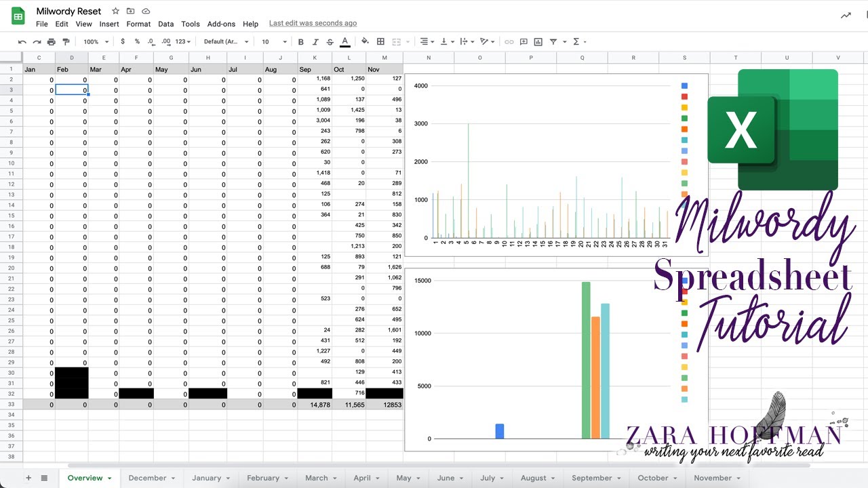Image resolution: width=868 pixels, height=488 pixels.
Task: Toggle italic formatting
Action: (x=315, y=42)
